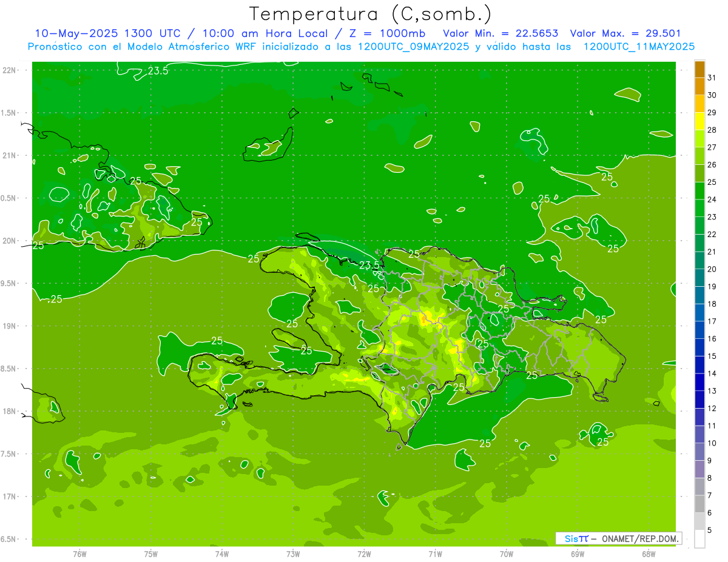Viewport: 728px width, 562px height.
Task: Click legend value 28
Action: point(712,130)
